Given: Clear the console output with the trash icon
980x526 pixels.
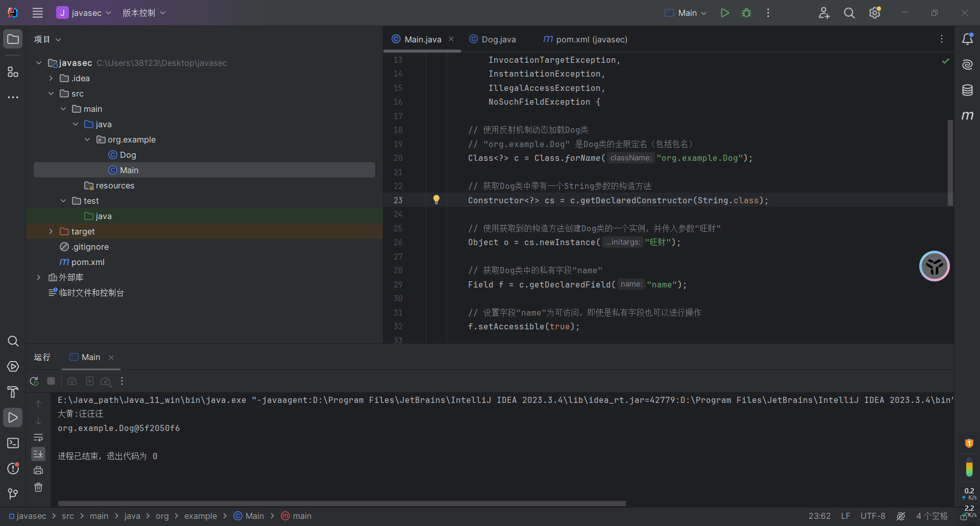Looking at the screenshot, I should pyautogui.click(x=38, y=487).
